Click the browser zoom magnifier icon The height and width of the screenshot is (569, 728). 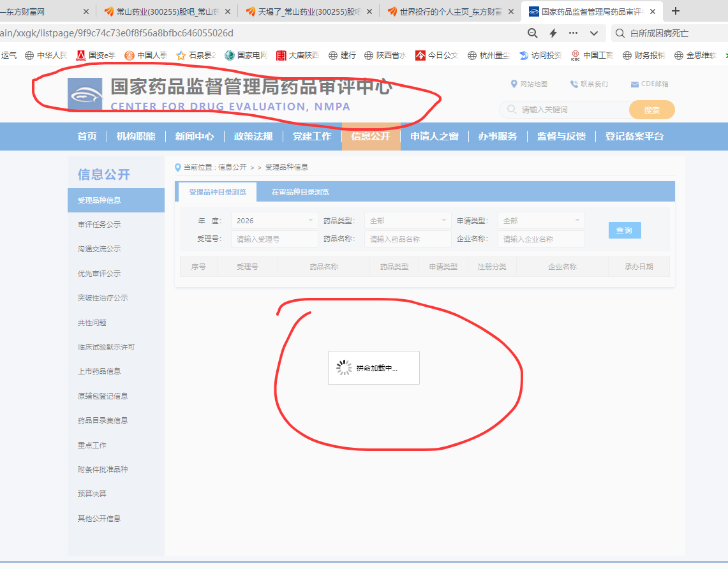point(533,33)
